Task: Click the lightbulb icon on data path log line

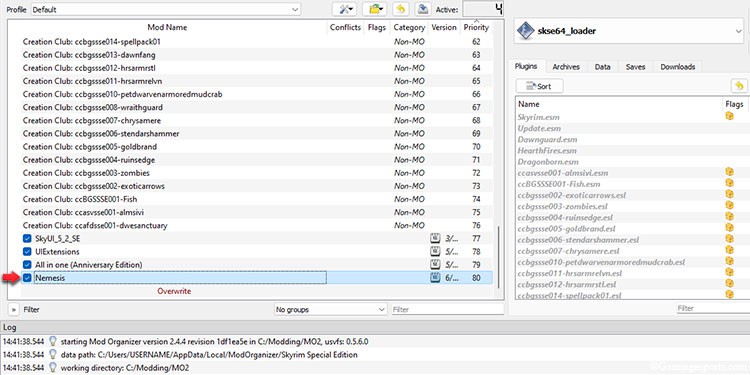Action: point(53,354)
